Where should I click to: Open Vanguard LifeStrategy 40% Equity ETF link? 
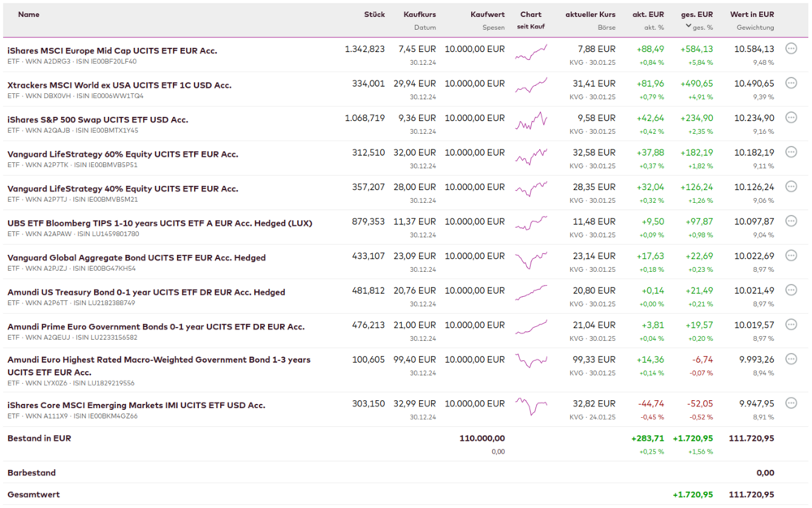[123, 188]
